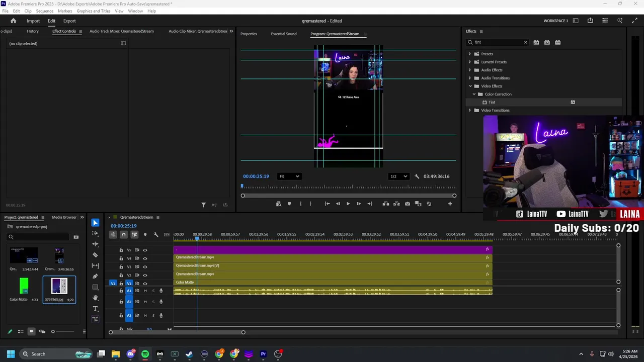Open Quick Export share icon
Viewport: 644px width, 362px height.
[590, 21]
